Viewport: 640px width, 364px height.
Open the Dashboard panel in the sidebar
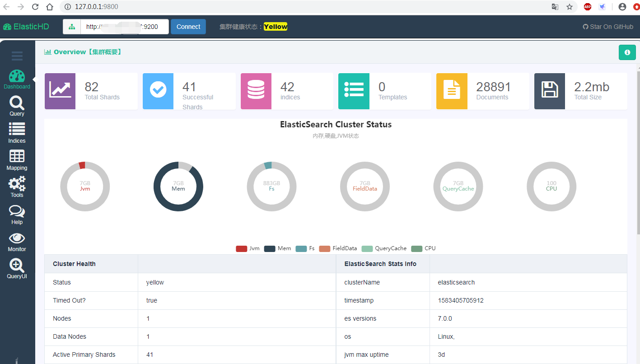tap(17, 79)
